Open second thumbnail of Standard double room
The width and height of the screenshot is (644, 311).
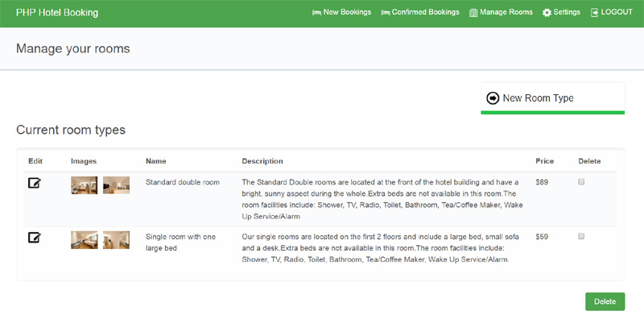pos(116,185)
